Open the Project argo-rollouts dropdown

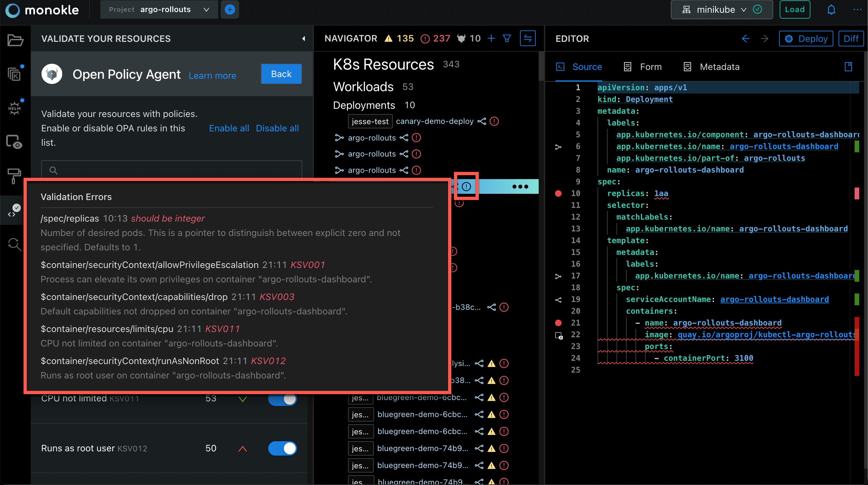pos(159,9)
